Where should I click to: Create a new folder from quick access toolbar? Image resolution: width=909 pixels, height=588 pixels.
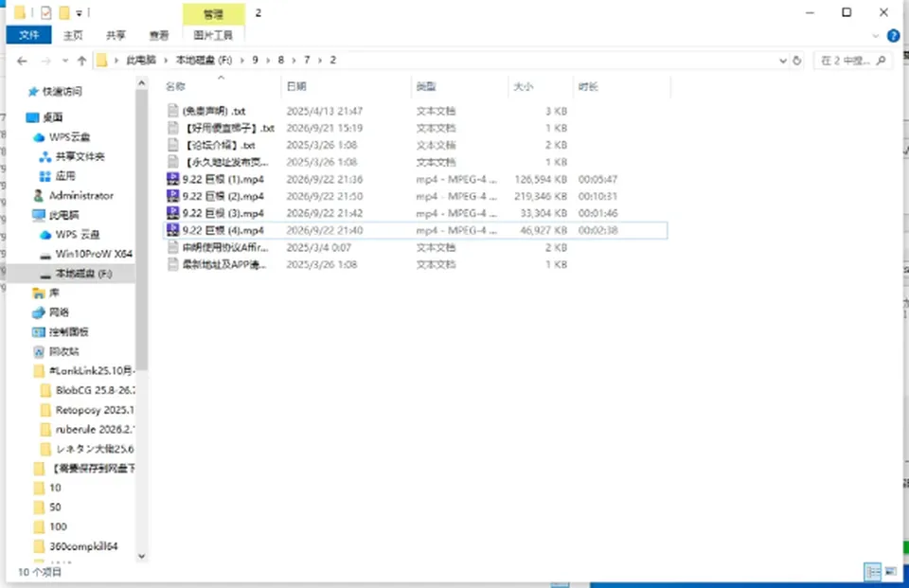64,12
